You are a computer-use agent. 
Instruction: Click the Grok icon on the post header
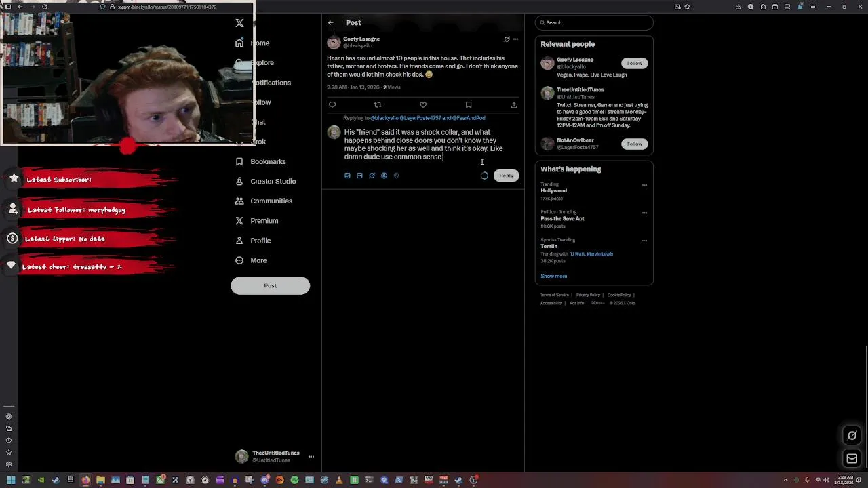click(507, 39)
